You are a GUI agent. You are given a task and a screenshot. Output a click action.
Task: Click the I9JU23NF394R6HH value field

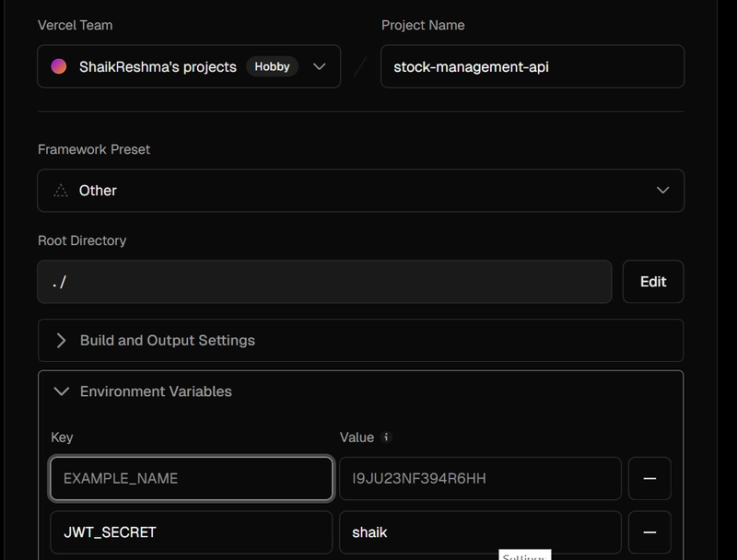(x=480, y=478)
